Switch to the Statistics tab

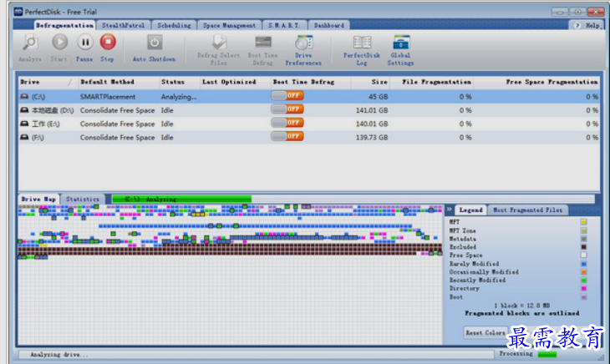[83, 199]
